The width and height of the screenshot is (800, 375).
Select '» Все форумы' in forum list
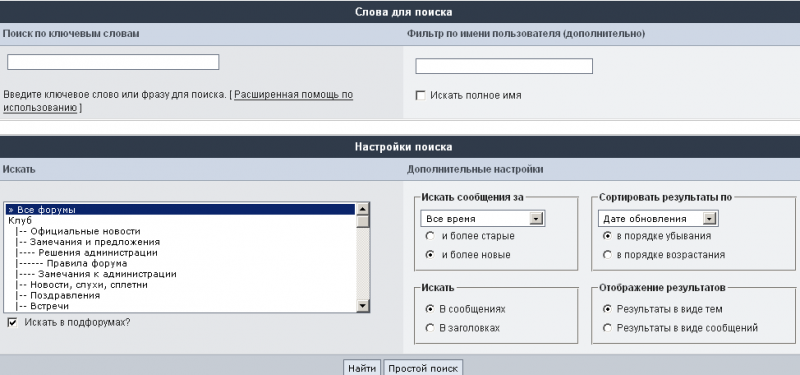[x=180, y=210]
